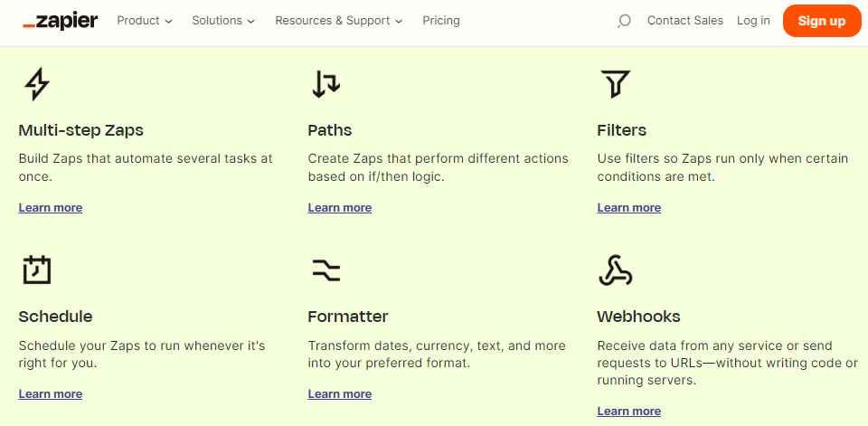The height and width of the screenshot is (426, 868).
Task: Expand Resources & Support dropdown
Action: 339,21
